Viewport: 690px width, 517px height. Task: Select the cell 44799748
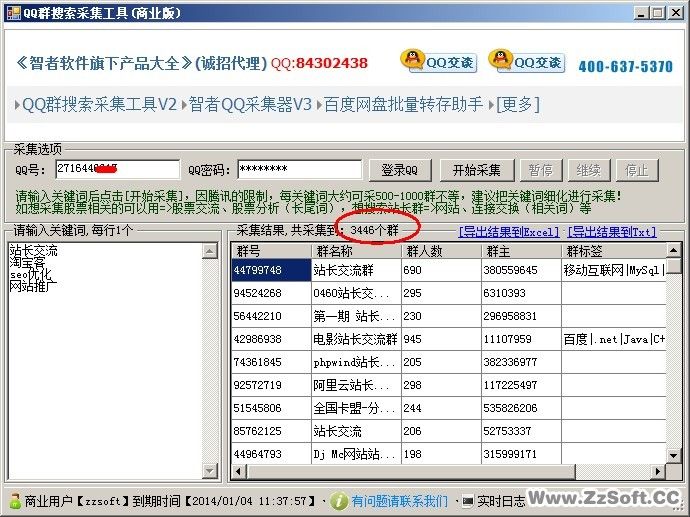click(272, 270)
